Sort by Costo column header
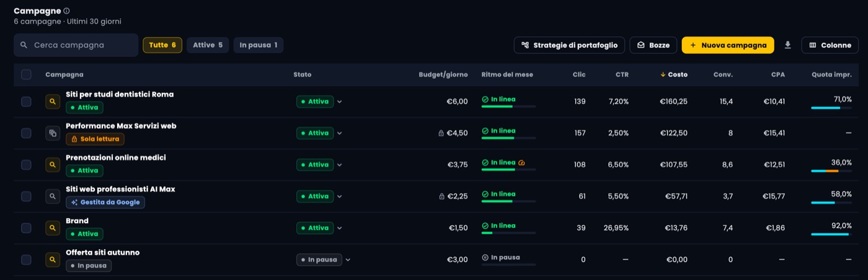Viewport: 868px width, 280px height. (x=674, y=74)
